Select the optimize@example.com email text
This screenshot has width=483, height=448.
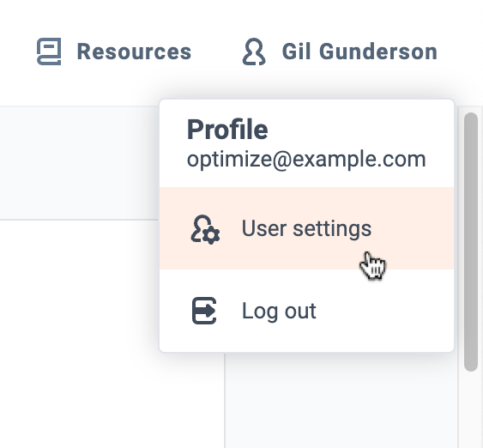pos(306,160)
